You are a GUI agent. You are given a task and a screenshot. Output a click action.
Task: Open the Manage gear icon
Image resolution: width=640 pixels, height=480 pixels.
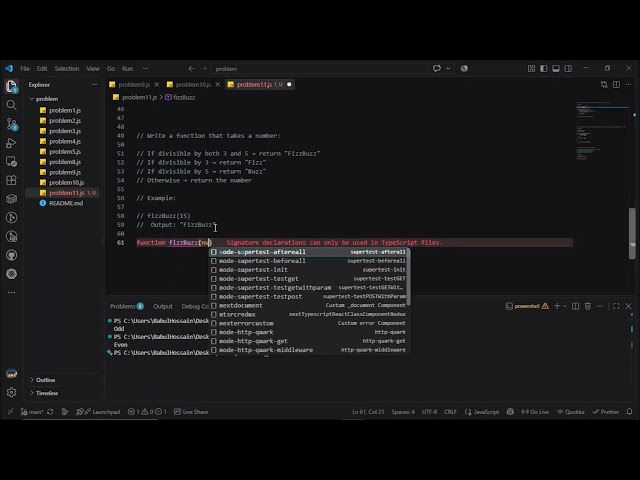11,392
